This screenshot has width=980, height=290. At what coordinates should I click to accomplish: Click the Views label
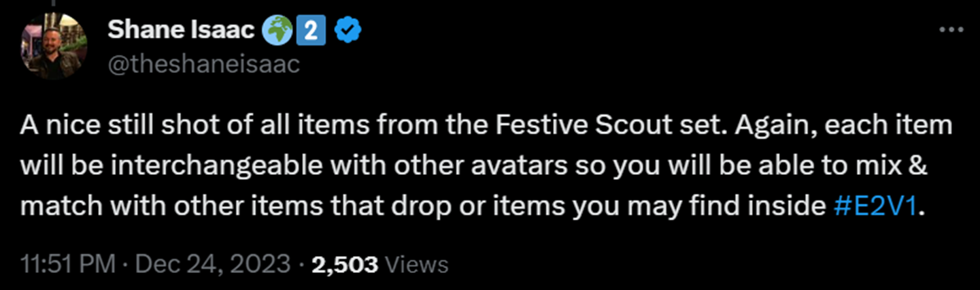417,264
